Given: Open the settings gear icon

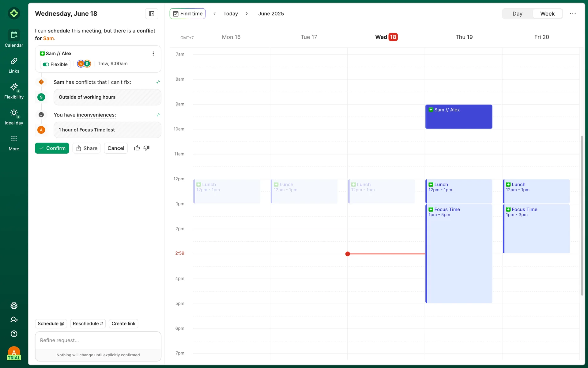Looking at the screenshot, I should [14, 306].
